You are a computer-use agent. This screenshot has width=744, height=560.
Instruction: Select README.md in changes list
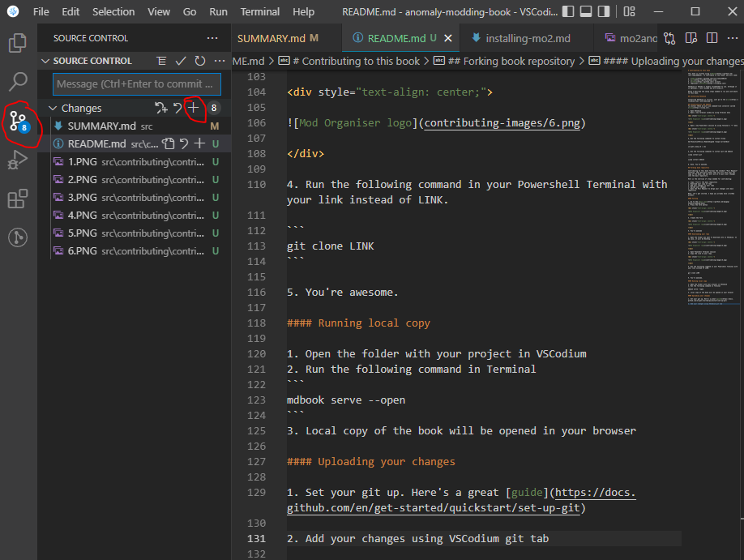135,143
